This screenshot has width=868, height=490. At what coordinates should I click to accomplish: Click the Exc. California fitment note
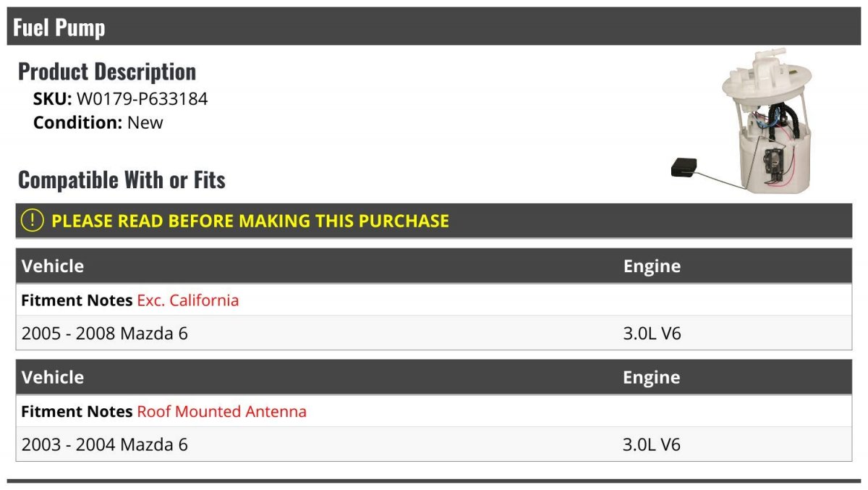(x=188, y=300)
